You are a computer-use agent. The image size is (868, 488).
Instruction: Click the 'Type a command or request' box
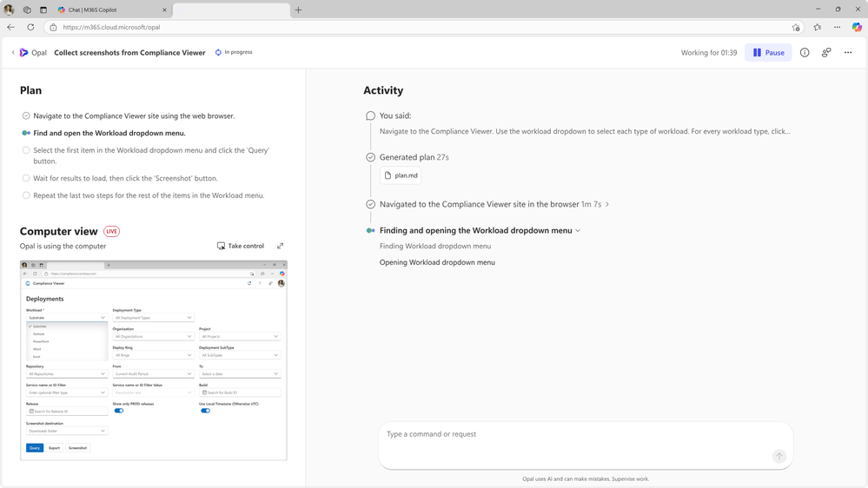click(x=586, y=446)
